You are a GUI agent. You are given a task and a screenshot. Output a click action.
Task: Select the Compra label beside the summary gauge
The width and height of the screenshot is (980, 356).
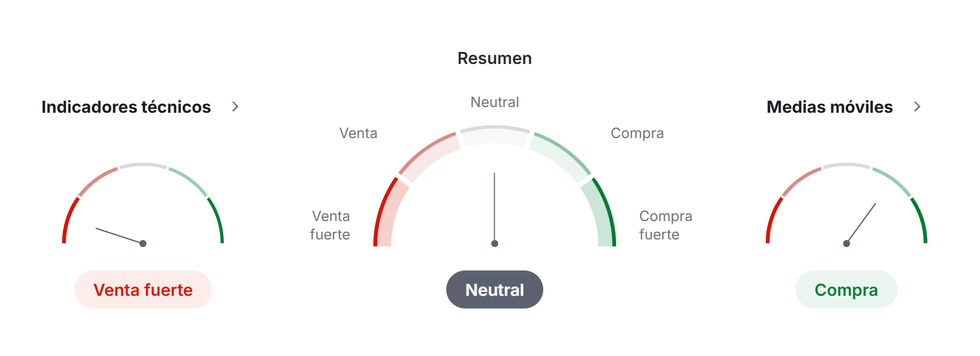point(637,133)
